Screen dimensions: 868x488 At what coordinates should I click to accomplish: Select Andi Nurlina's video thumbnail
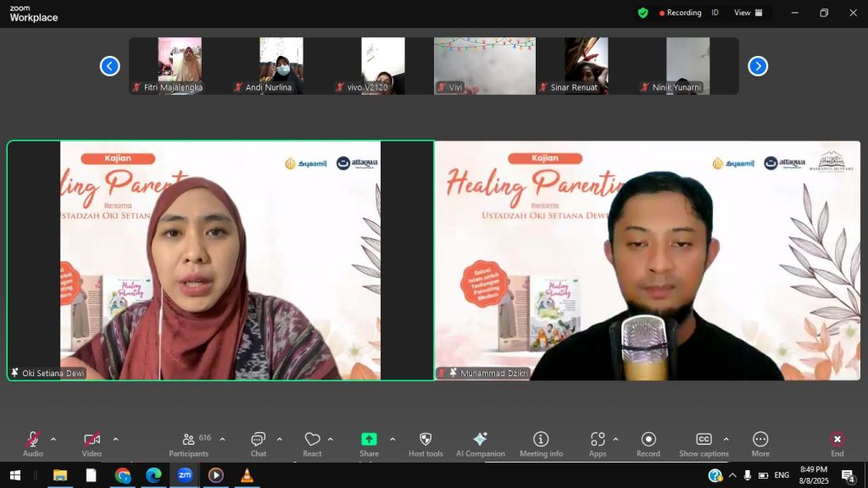click(281, 65)
